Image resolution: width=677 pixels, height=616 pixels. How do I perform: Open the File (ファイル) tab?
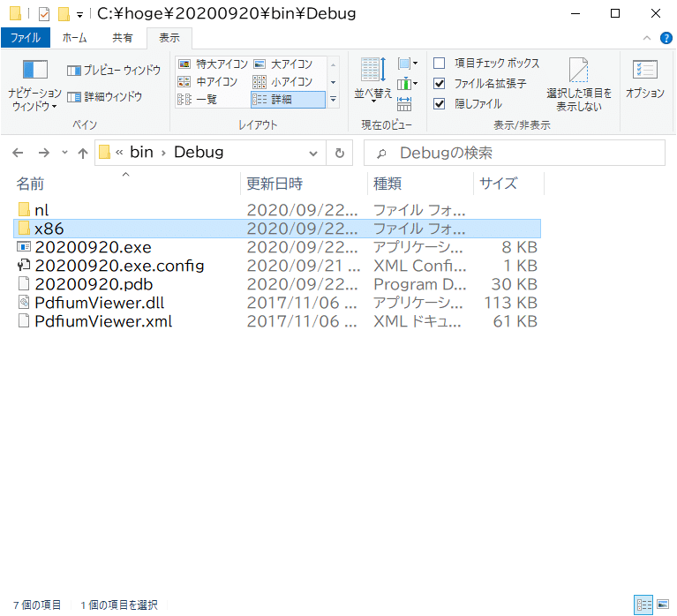(26, 38)
